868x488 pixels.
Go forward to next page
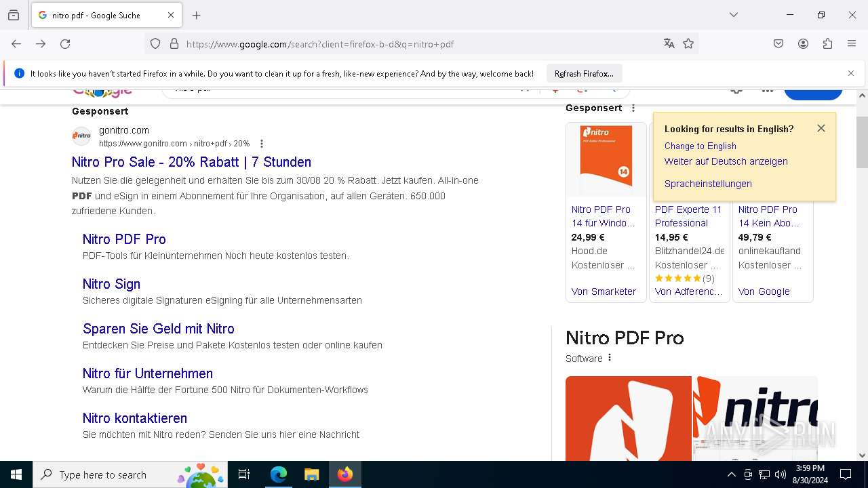[x=41, y=44]
